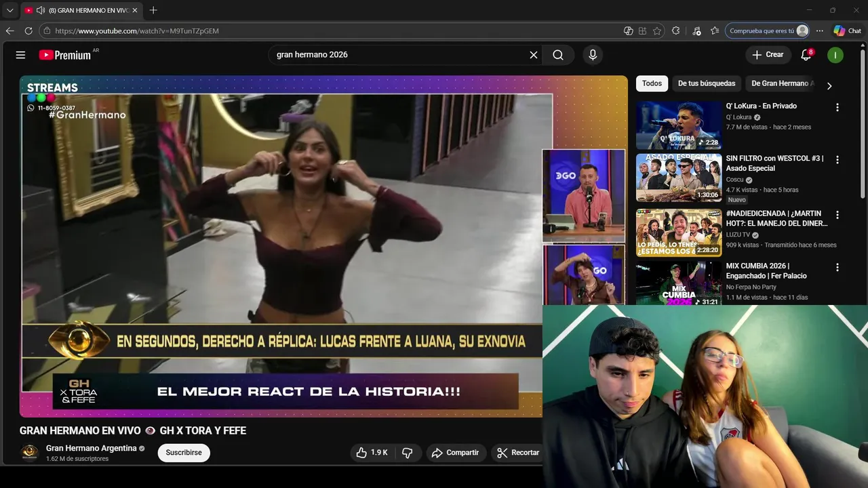Click the Copilot-style icon in address bar
868x488 pixels.
point(629,30)
